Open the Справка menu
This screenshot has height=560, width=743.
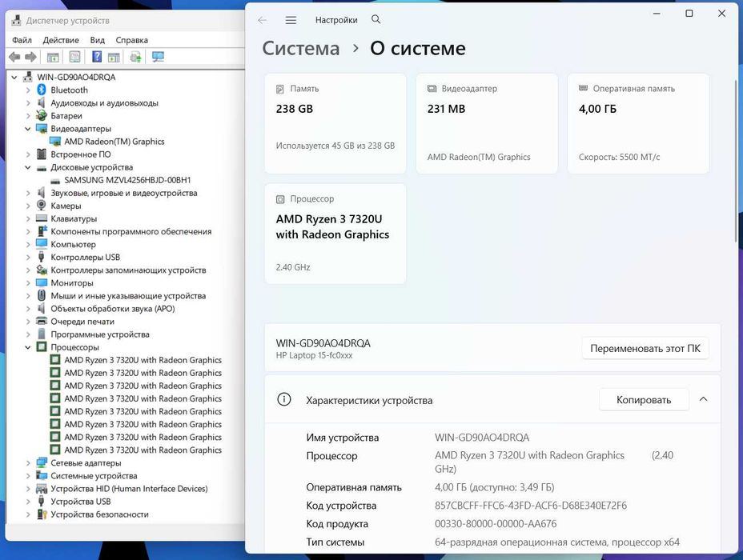point(132,40)
